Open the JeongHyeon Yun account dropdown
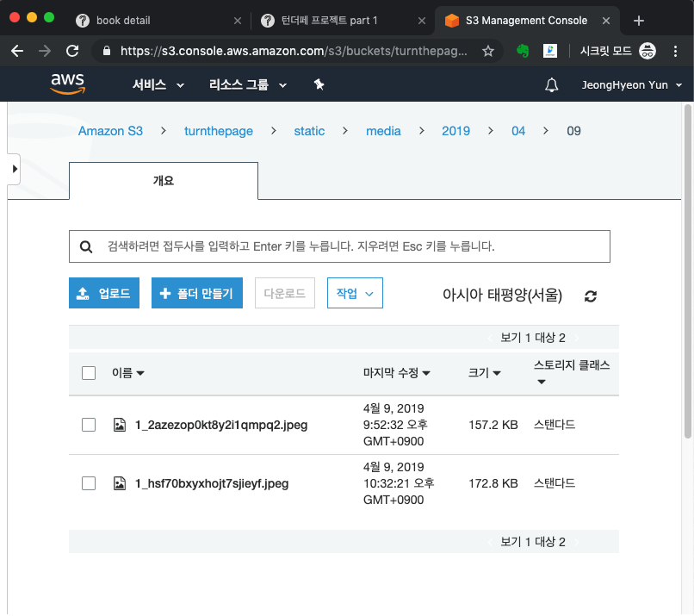694x616 pixels. [631, 84]
